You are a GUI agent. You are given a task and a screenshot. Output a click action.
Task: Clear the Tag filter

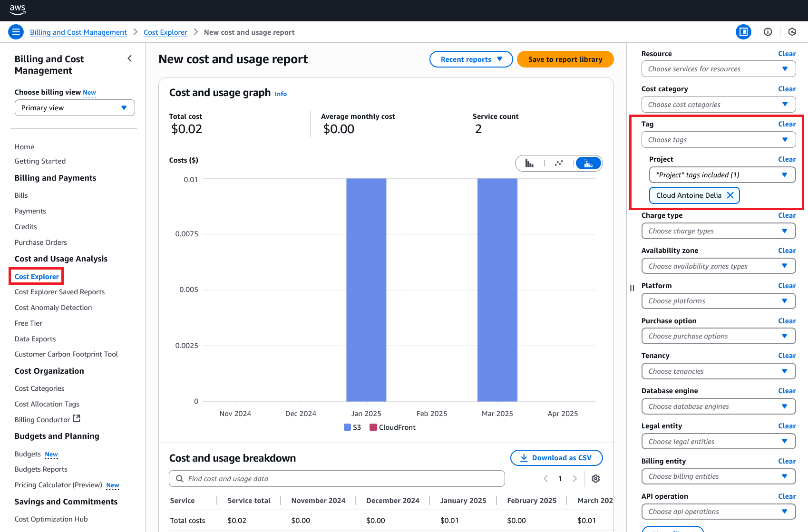pyautogui.click(x=787, y=124)
